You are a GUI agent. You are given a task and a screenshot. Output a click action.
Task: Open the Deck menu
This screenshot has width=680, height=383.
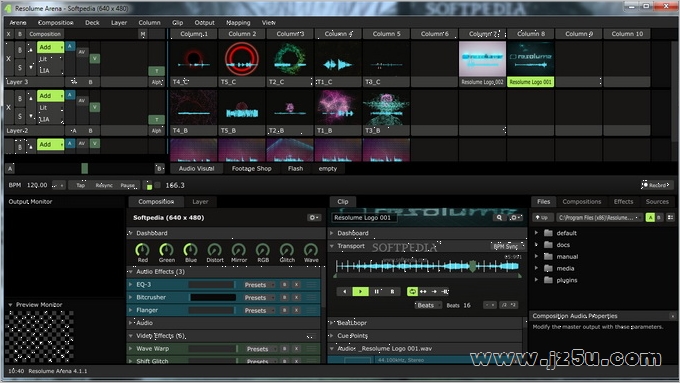click(x=92, y=23)
